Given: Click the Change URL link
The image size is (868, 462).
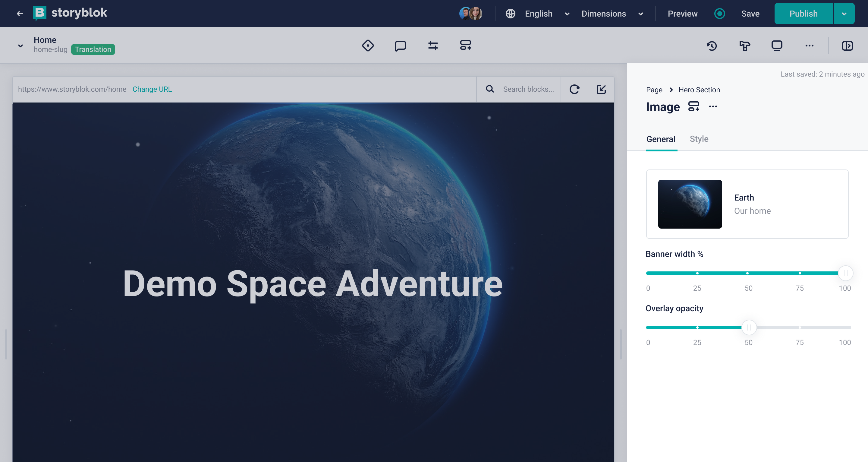Looking at the screenshot, I should [x=152, y=89].
